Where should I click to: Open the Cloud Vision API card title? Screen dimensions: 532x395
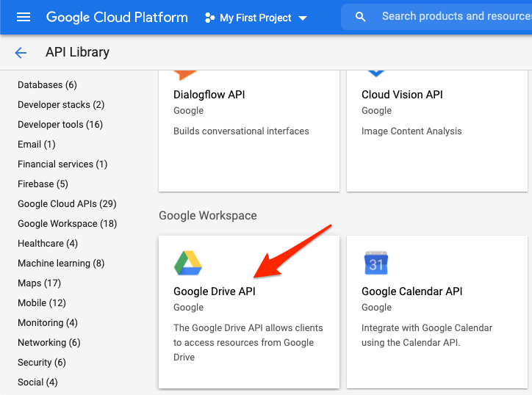tap(402, 95)
